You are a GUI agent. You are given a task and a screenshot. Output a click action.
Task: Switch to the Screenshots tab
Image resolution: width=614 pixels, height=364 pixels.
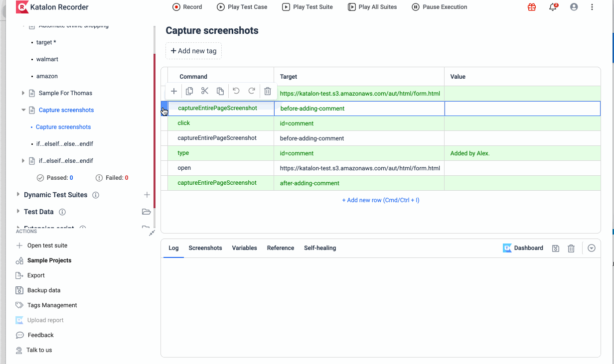click(x=205, y=248)
